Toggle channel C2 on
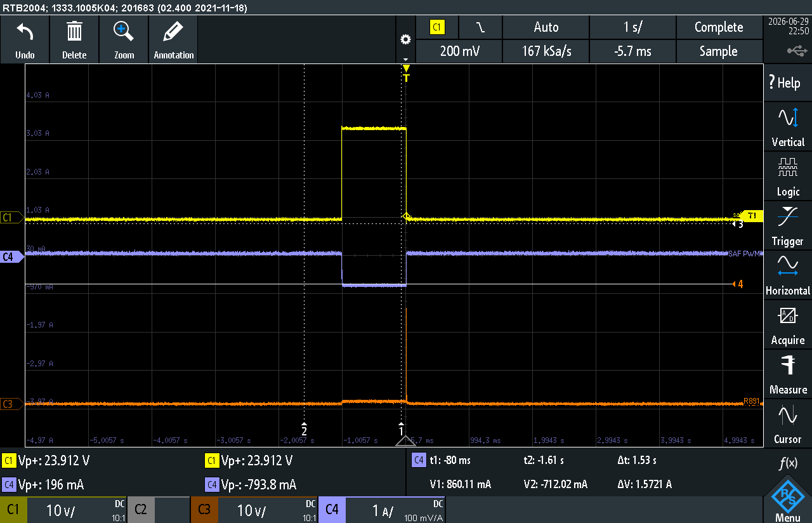 [159, 510]
